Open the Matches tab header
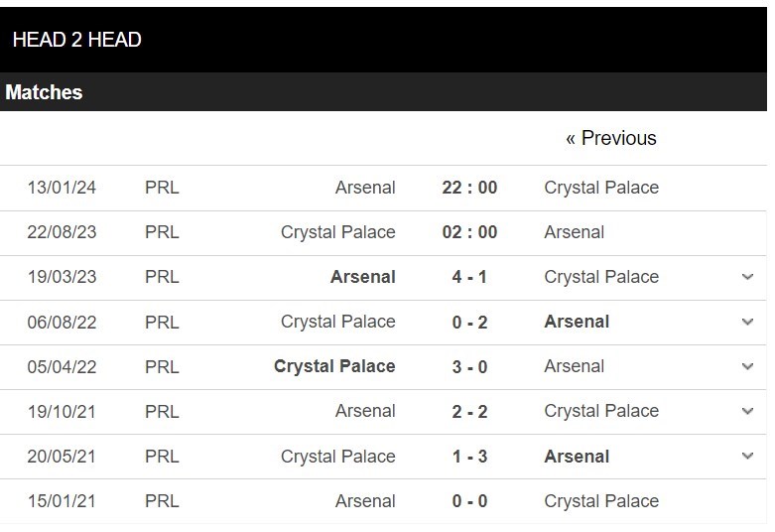775x532 pixels. pyautogui.click(x=44, y=92)
